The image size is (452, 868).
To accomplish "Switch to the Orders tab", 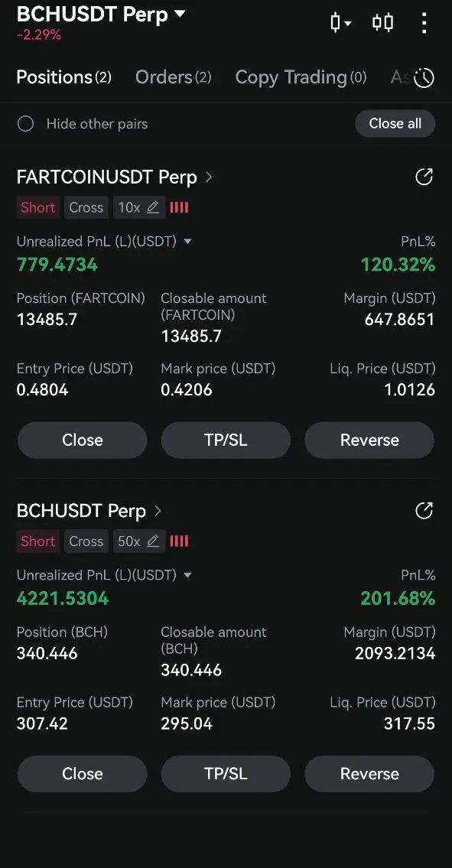I will (174, 77).
